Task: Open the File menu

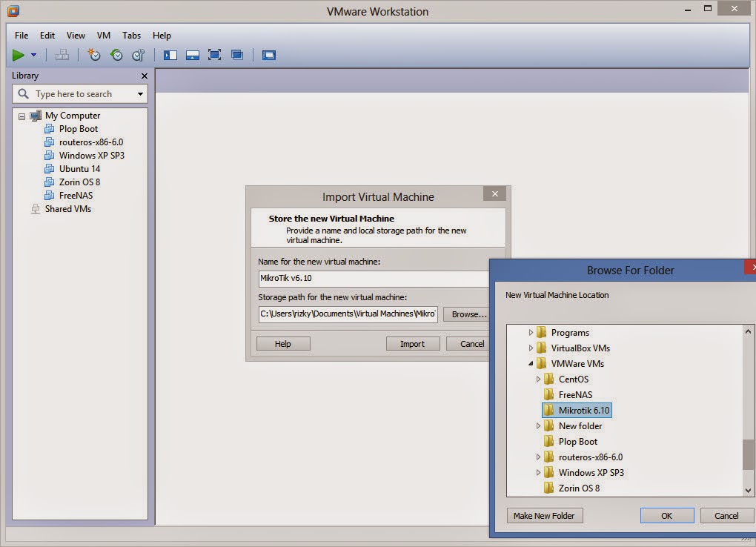Action: pyautogui.click(x=21, y=36)
